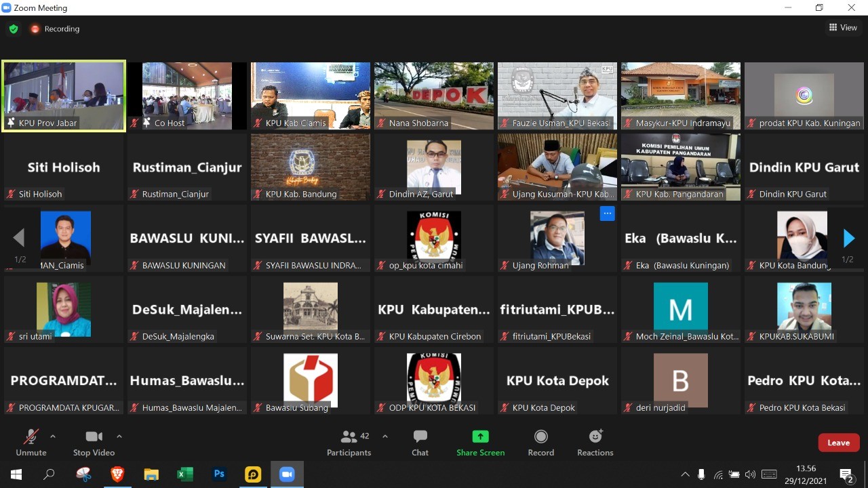Go to next page of participants

(848, 238)
